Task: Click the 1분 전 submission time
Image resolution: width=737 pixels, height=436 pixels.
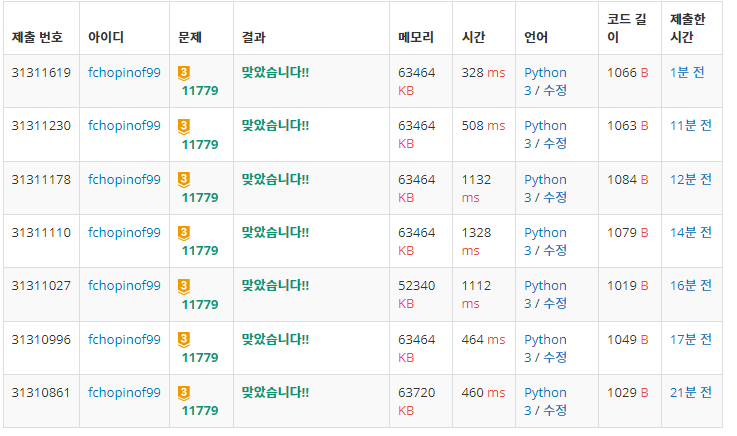Action: click(x=687, y=72)
